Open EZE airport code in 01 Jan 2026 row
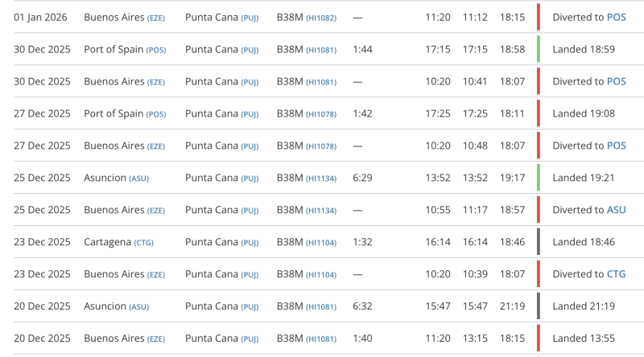Image resolution: width=644 pixels, height=357 pixels. coord(155,17)
